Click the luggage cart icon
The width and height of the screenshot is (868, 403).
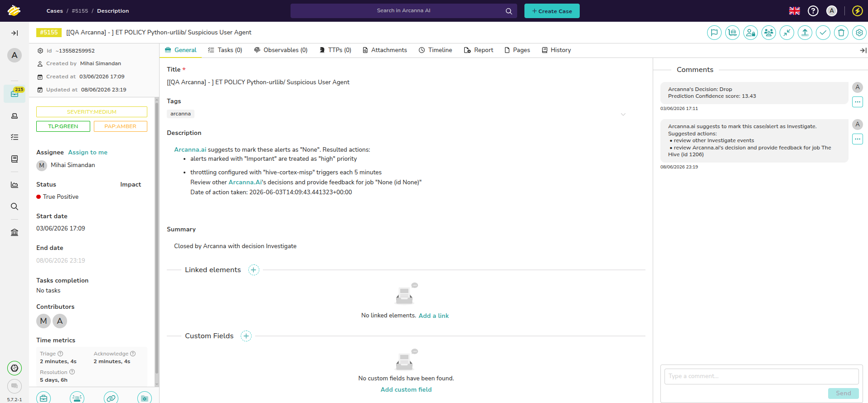tap(732, 33)
